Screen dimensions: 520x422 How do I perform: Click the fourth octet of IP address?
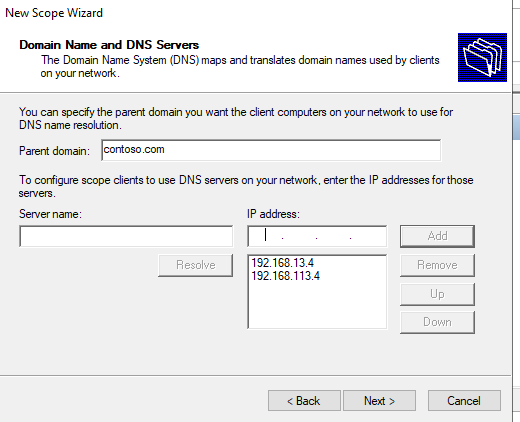pyautogui.click(x=368, y=236)
